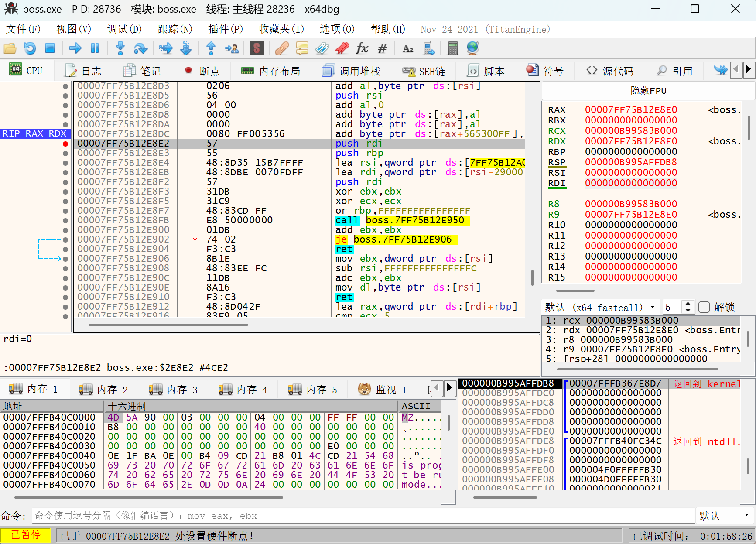Open the x64 fastcall calling convention dropdown
This screenshot has width=756, height=544.
(601, 307)
